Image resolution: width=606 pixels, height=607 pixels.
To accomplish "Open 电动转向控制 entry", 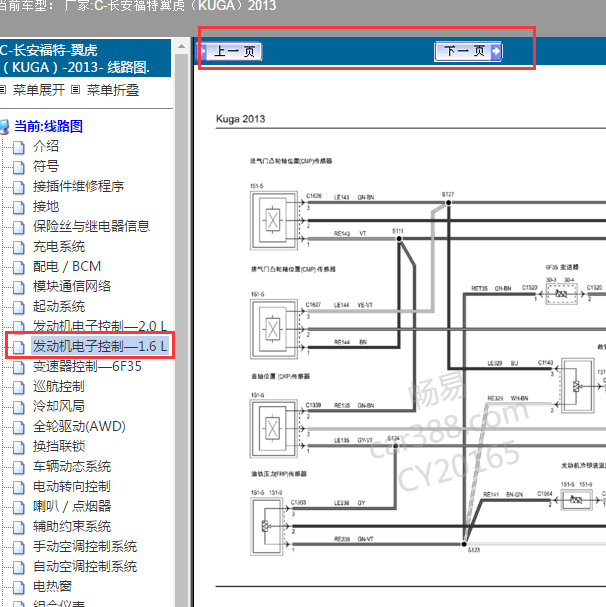I will pos(72,487).
